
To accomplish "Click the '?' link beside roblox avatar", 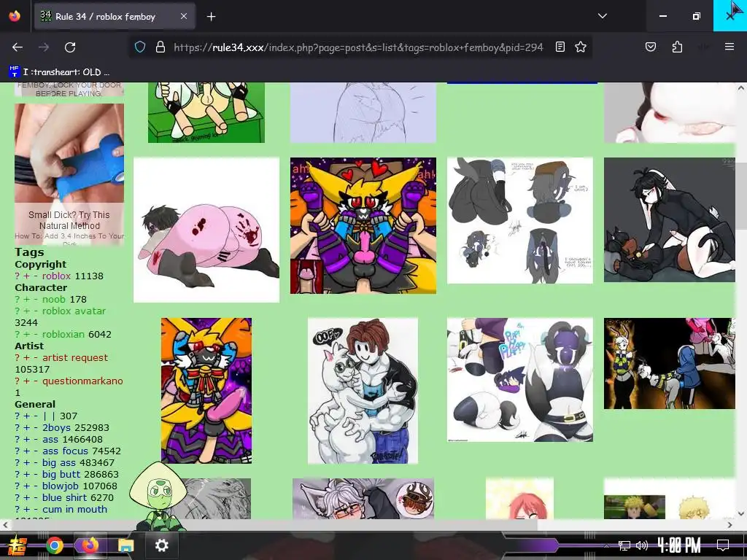I will [x=18, y=311].
